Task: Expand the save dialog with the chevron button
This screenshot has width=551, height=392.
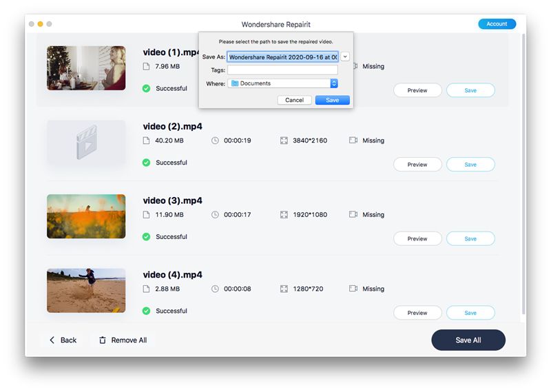Action: [345, 56]
